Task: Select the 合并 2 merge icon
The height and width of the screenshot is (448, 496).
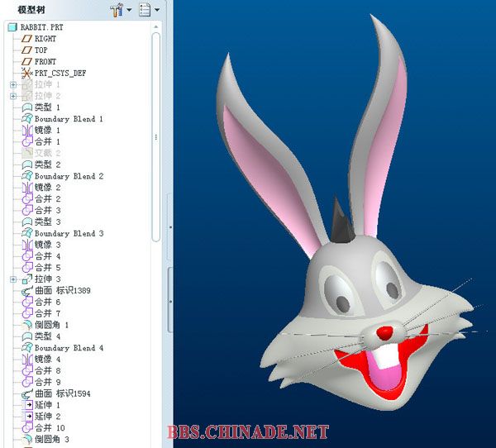Action: pos(27,199)
